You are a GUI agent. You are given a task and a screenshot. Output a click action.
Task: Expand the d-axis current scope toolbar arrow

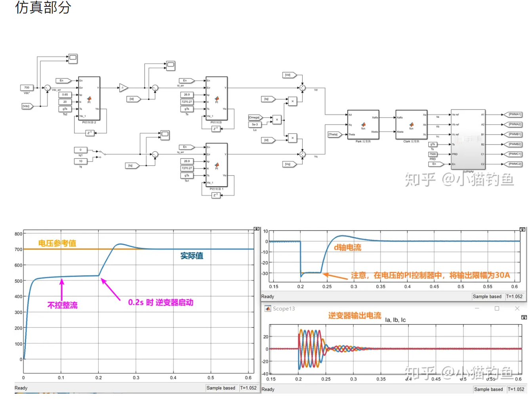pyautogui.click(x=522, y=230)
